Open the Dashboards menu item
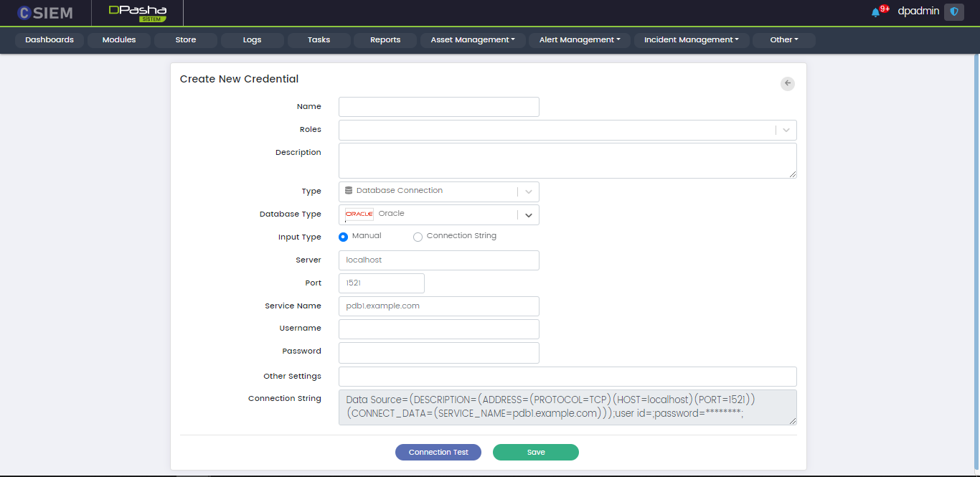980x477 pixels. tap(50, 40)
